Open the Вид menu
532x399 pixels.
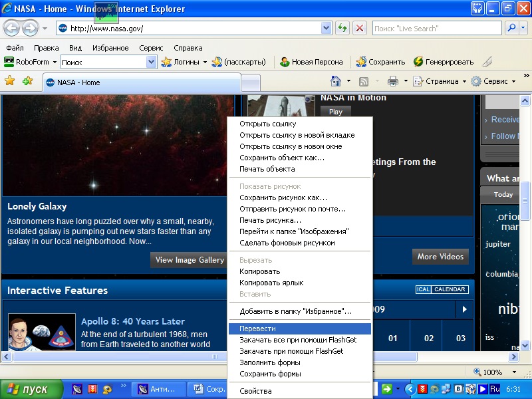(x=75, y=48)
